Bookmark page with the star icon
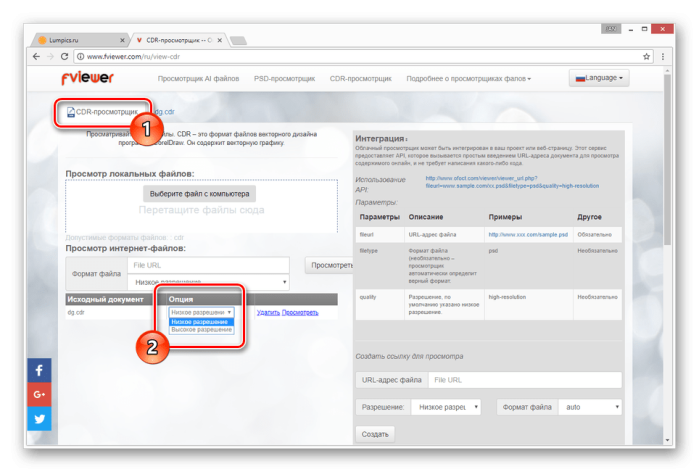Viewport: 699px width, 472px height. pyautogui.click(x=646, y=57)
